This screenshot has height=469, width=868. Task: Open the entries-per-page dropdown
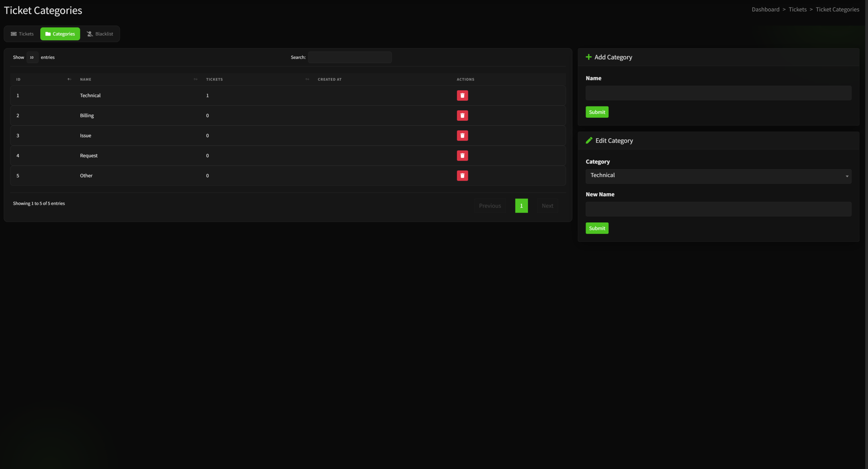click(32, 57)
